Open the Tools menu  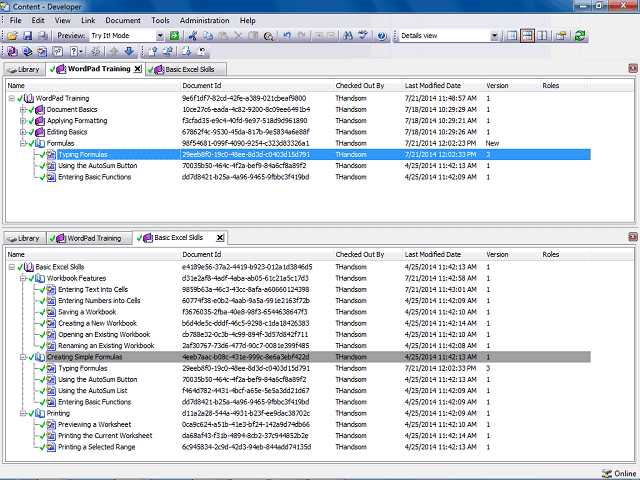point(160,20)
